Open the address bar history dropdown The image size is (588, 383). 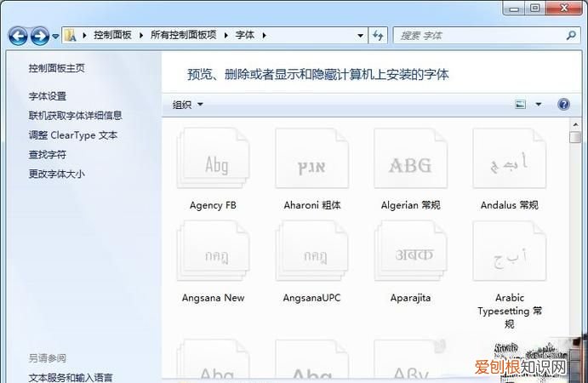coord(360,36)
